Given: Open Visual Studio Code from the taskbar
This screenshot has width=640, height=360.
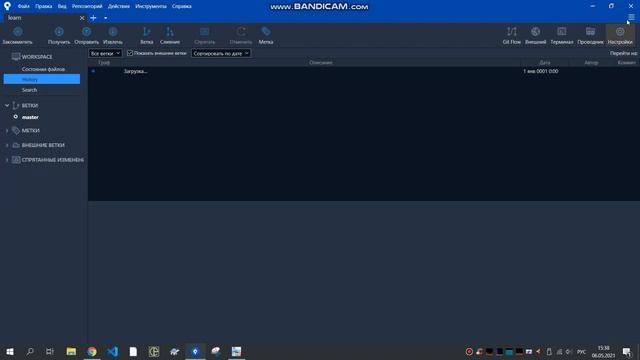Looking at the screenshot, I should coord(113,351).
